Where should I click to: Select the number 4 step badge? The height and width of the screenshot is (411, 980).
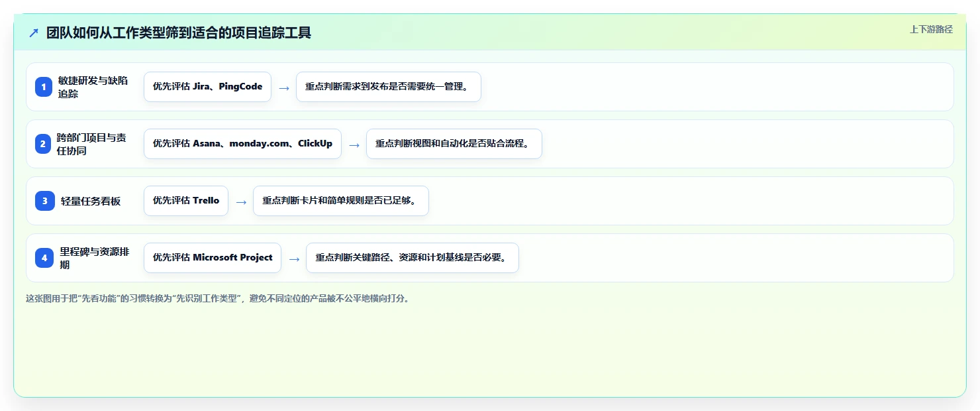(x=44, y=258)
